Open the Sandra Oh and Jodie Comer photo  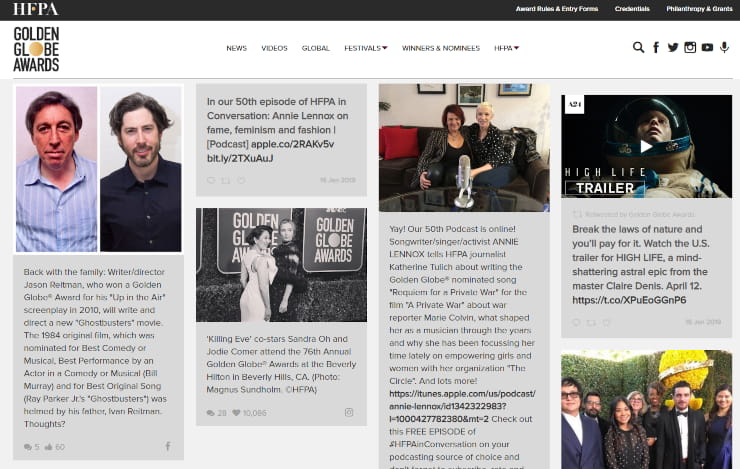pos(281,265)
